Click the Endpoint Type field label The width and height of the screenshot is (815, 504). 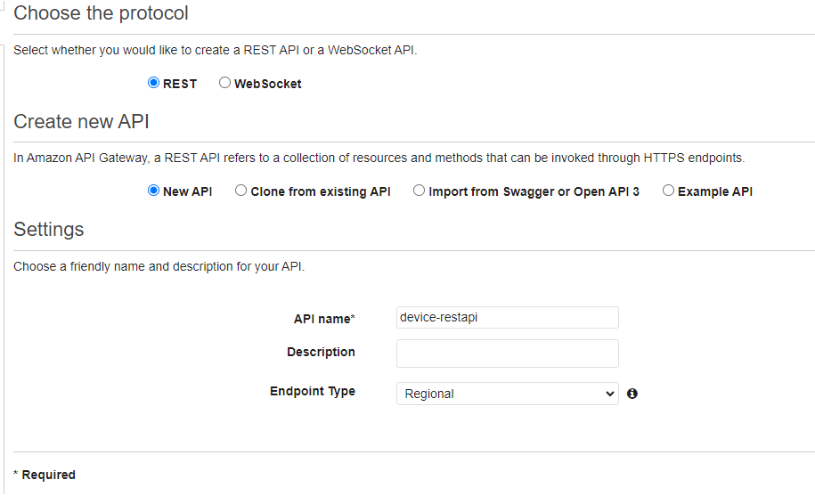pos(313,392)
